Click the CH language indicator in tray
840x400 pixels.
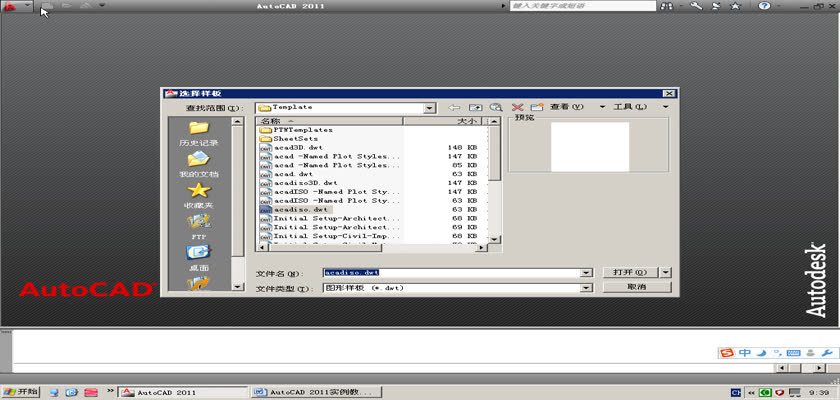(x=736, y=393)
